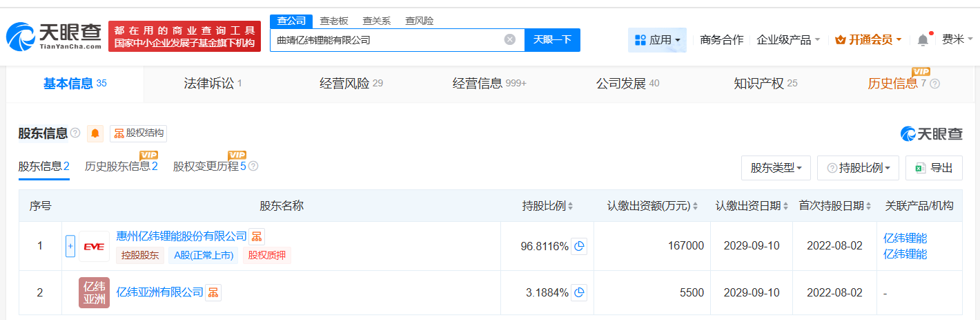The height and width of the screenshot is (320, 980).
Task: Click the 3.1884% shareholding value
Action: (547, 292)
